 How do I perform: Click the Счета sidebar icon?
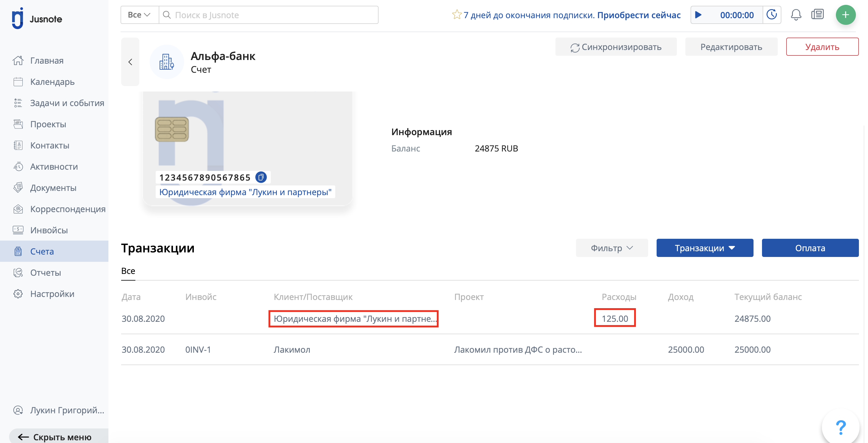coord(18,251)
